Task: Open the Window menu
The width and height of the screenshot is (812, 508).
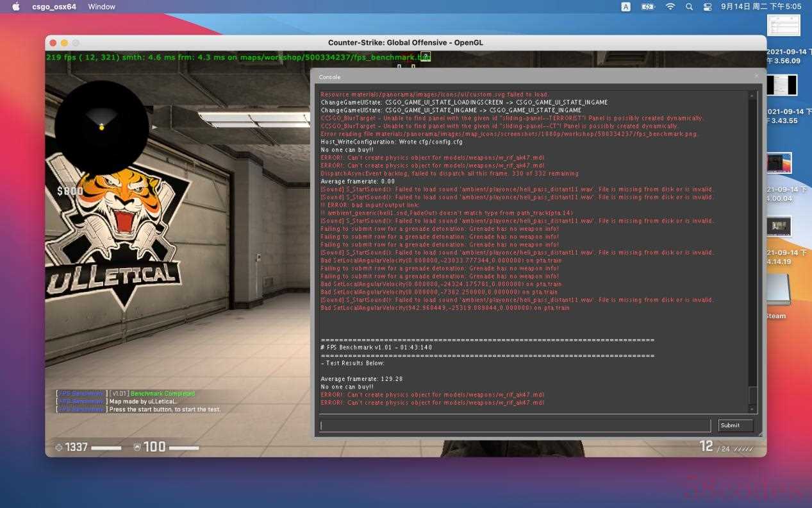Action: tap(101, 6)
